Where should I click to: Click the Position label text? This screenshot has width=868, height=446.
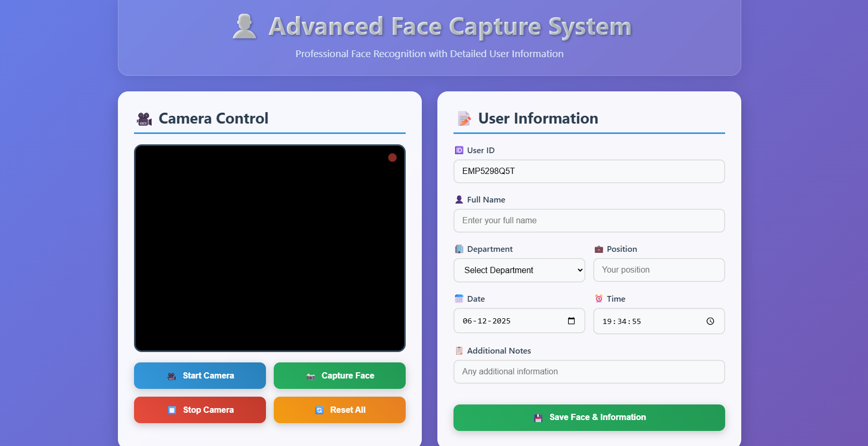coord(622,249)
